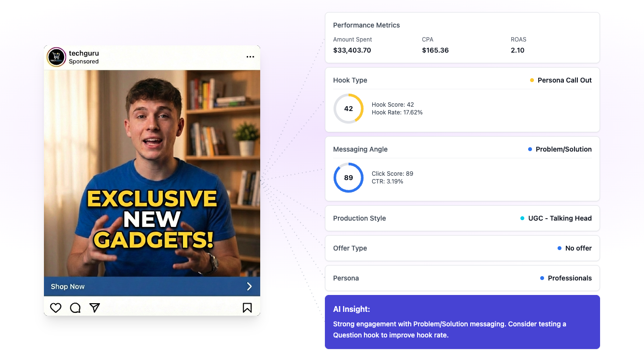This screenshot has height=364, width=644.
Task: Click the Professionals tag
Action: click(x=570, y=278)
